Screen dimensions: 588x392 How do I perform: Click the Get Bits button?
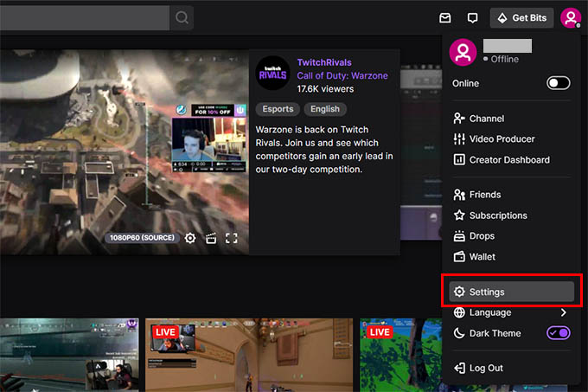pyautogui.click(x=521, y=17)
